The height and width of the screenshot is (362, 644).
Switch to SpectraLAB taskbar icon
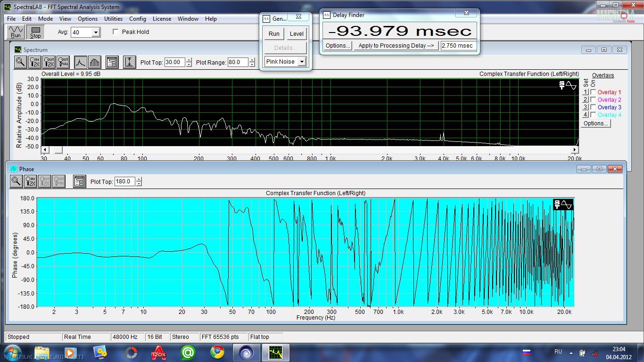tap(275, 353)
